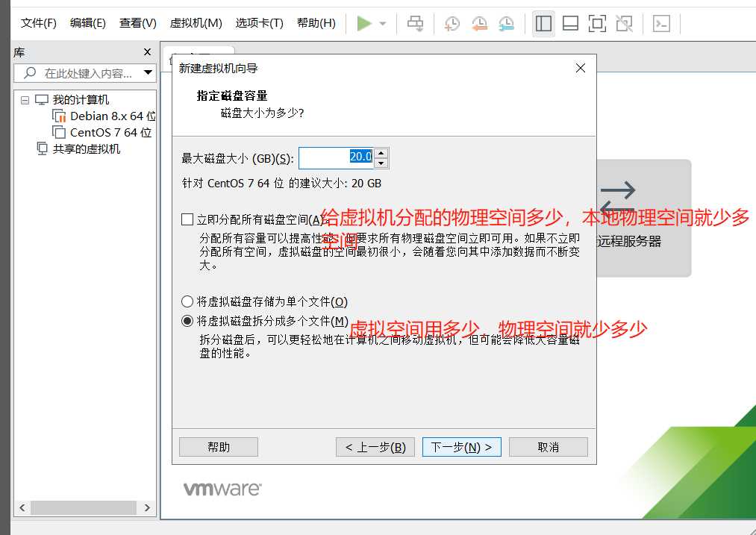Select 共享的虚拟机 in the library
Image resolution: width=756 pixels, height=535 pixels.
87,149
